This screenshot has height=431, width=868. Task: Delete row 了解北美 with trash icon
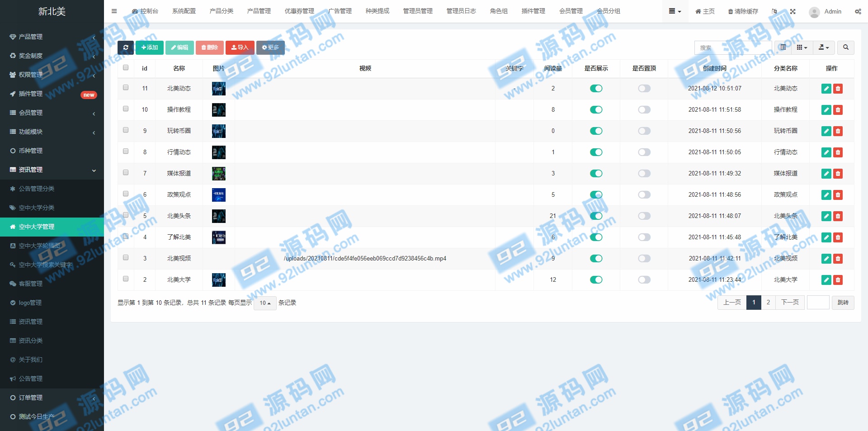838,237
